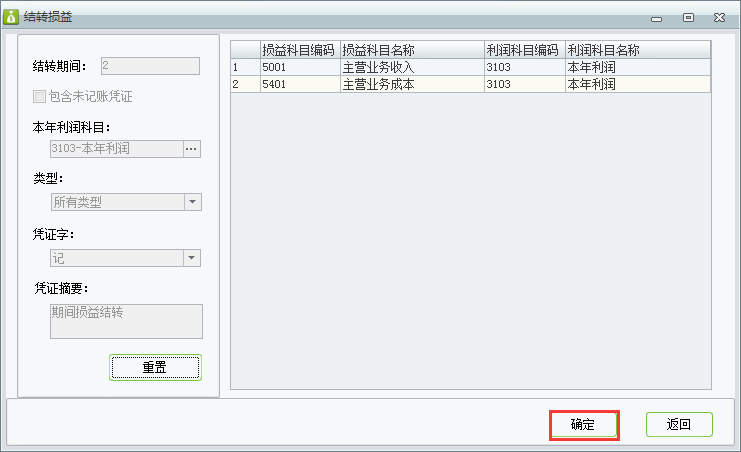741x452 pixels.
Task: Click the 结转期间 input field
Action: tap(150, 66)
